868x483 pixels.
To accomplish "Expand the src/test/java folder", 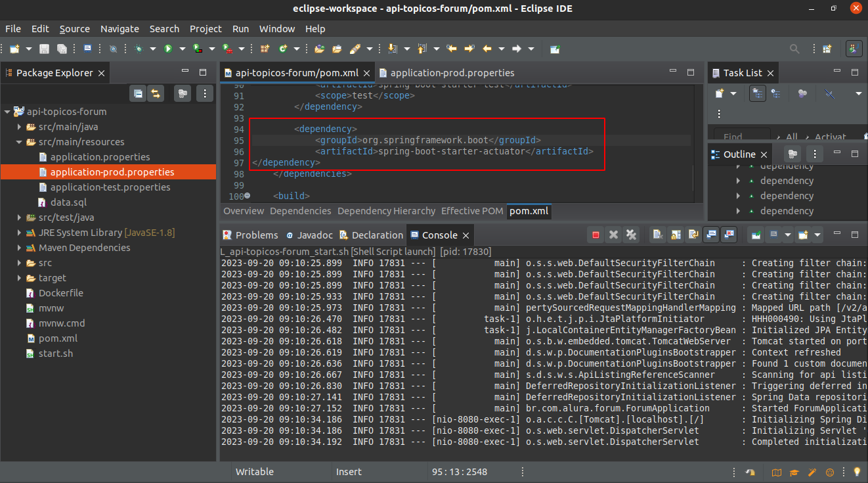I will pos(19,218).
